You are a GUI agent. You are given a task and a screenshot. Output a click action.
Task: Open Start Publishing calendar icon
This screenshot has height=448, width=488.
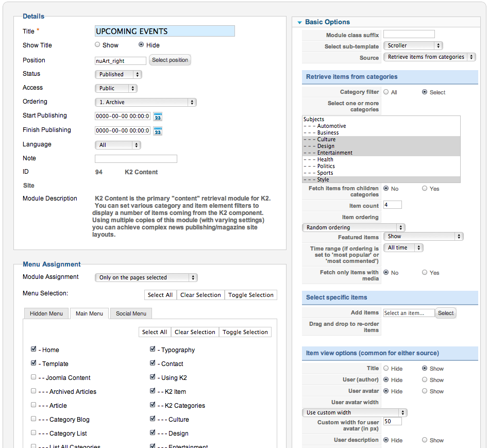coord(158,117)
